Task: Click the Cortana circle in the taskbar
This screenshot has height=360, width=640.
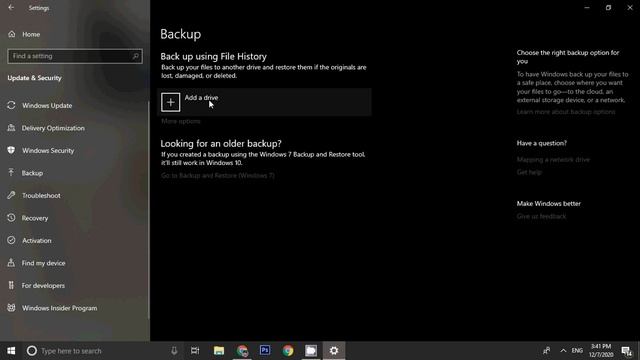Action: click(x=32, y=351)
